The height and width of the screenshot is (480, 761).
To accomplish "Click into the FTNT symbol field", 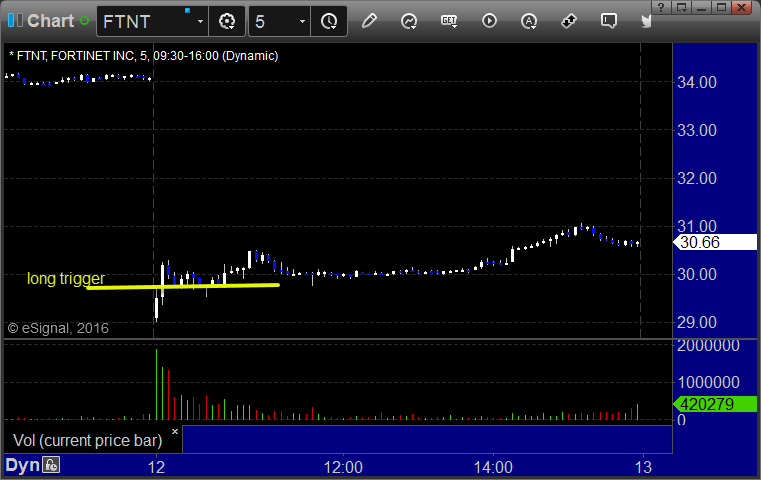I will pyautogui.click(x=144, y=22).
